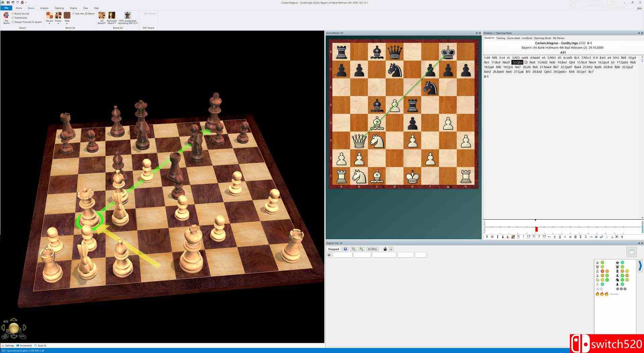Click the 8 CPUs button
Screen dimensions: 644x353
(x=372, y=249)
